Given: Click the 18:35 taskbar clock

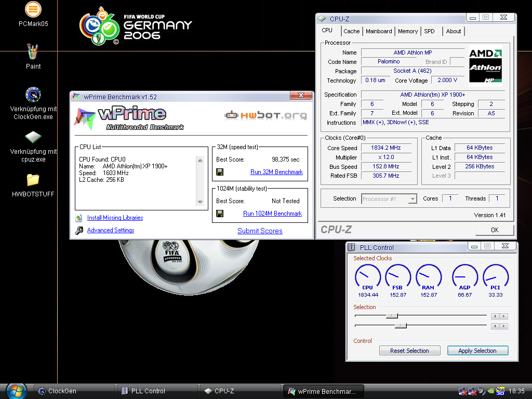Looking at the screenshot, I should (x=516, y=391).
